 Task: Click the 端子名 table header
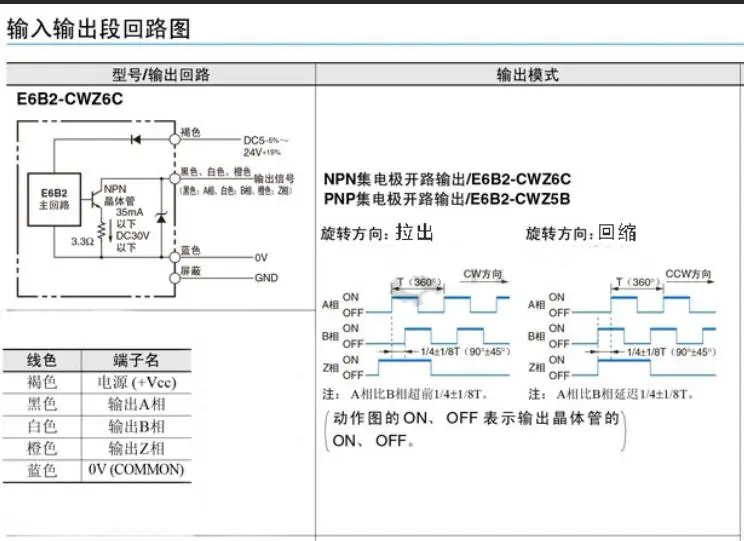tap(136, 360)
